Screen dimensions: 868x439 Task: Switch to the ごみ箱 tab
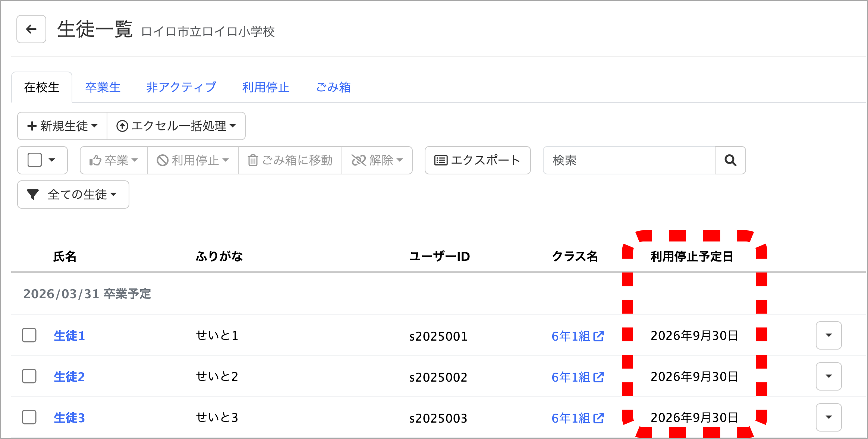(x=333, y=87)
